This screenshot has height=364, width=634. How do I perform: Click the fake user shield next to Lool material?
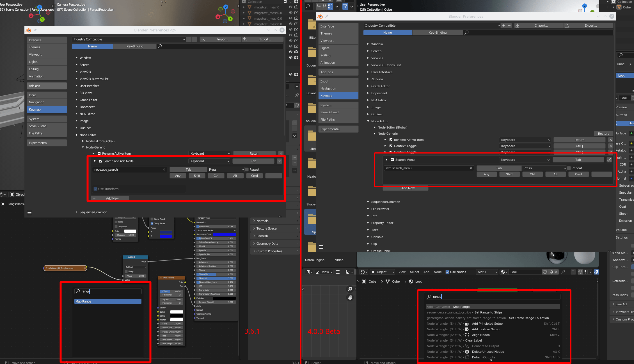545,272
